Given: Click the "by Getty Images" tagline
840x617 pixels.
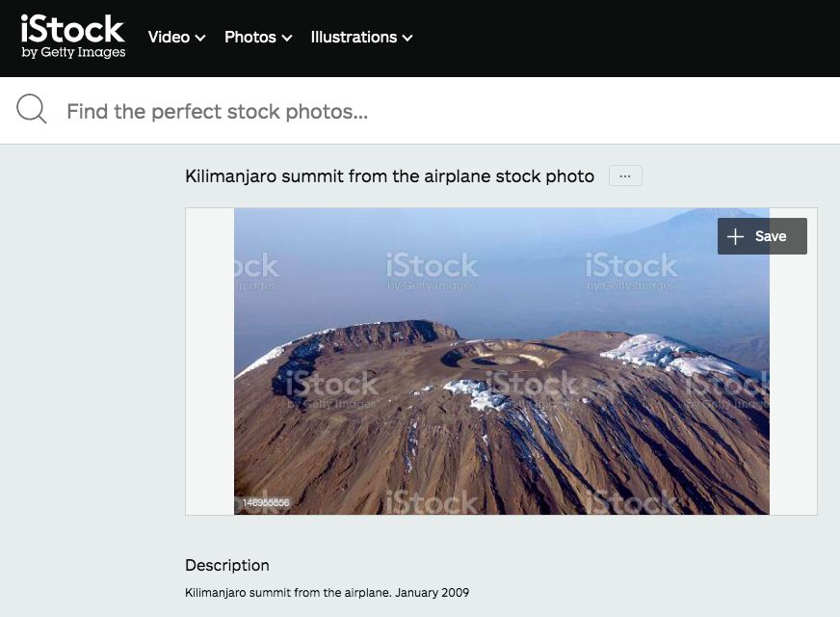Looking at the screenshot, I should tap(73, 52).
